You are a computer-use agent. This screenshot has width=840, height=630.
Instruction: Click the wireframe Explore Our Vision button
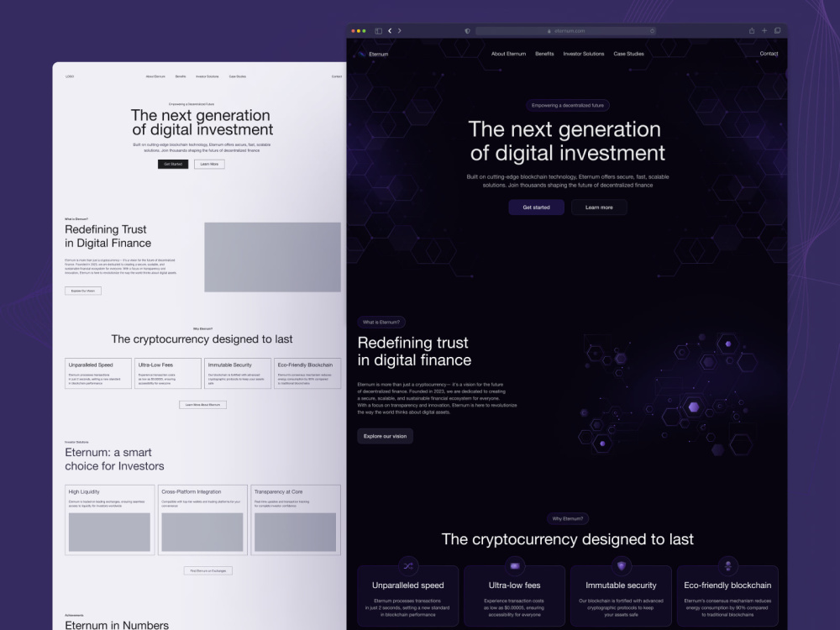[x=83, y=291]
